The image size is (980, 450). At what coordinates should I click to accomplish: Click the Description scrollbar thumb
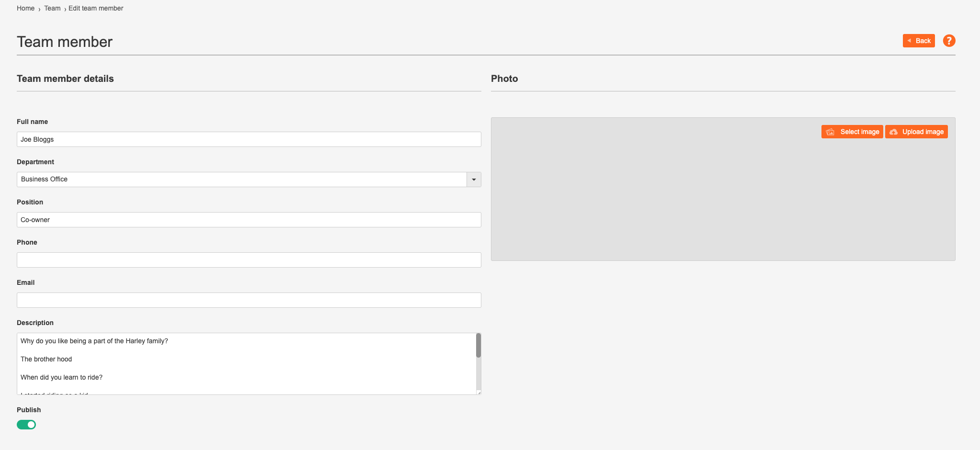point(479,346)
